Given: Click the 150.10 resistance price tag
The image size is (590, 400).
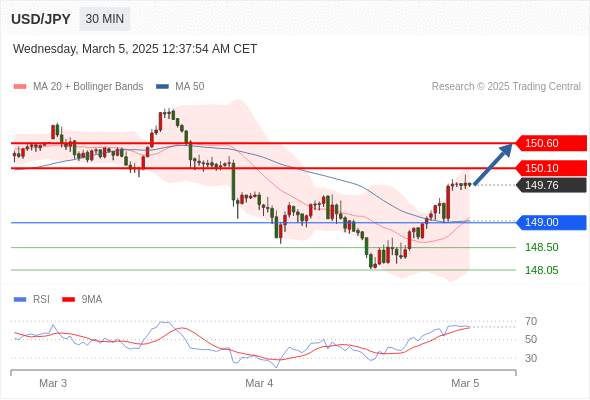Looking at the screenshot, I should [x=551, y=168].
